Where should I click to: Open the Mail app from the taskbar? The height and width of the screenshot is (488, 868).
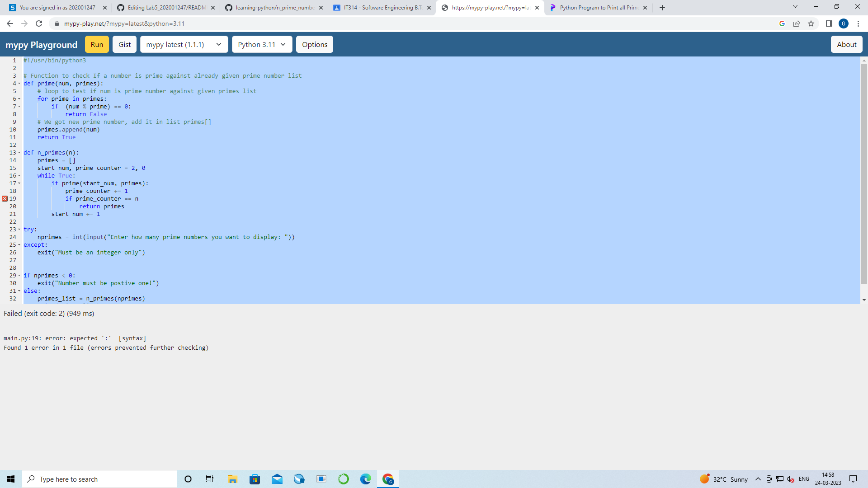pyautogui.click(x=277, y=479)
